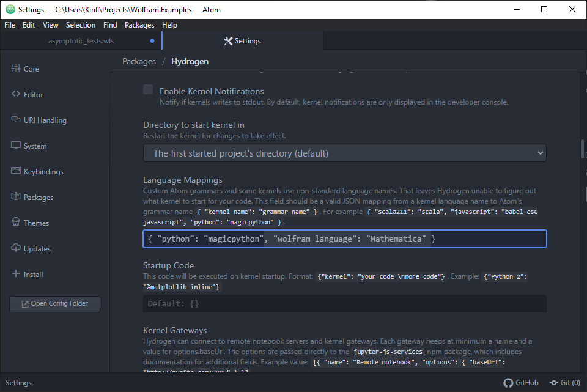The height and width of the screenshot is (392, 587).
Task: Click the modified dot on asymptotic_tests.wls tab
Action: 152,41
